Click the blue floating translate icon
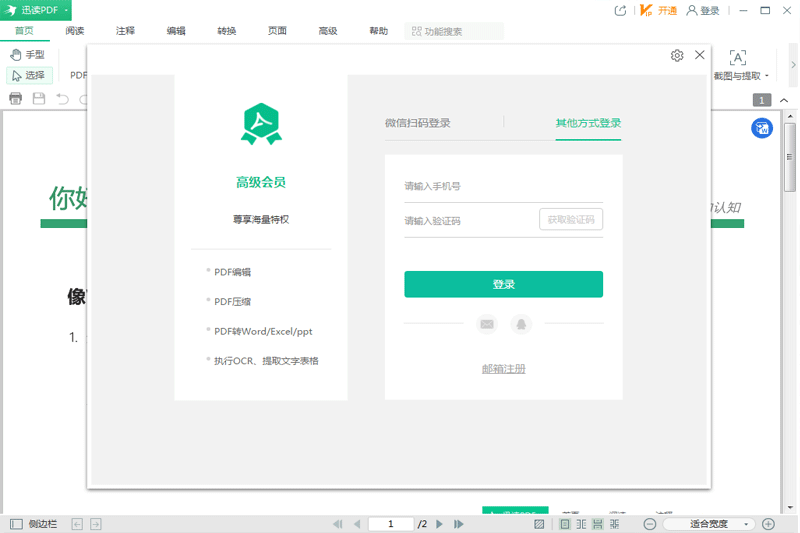The width and height of the screenshot is (800, 533). [x=762, y=128]
